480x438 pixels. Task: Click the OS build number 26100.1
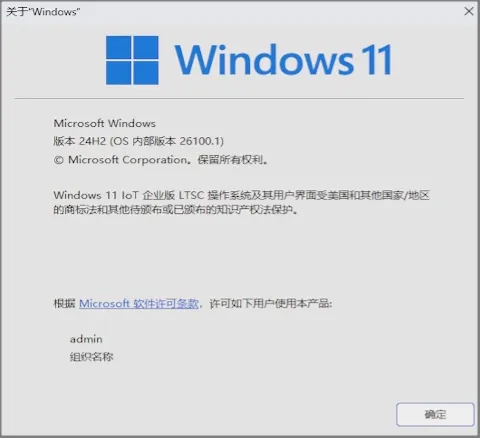click(200, 141)
